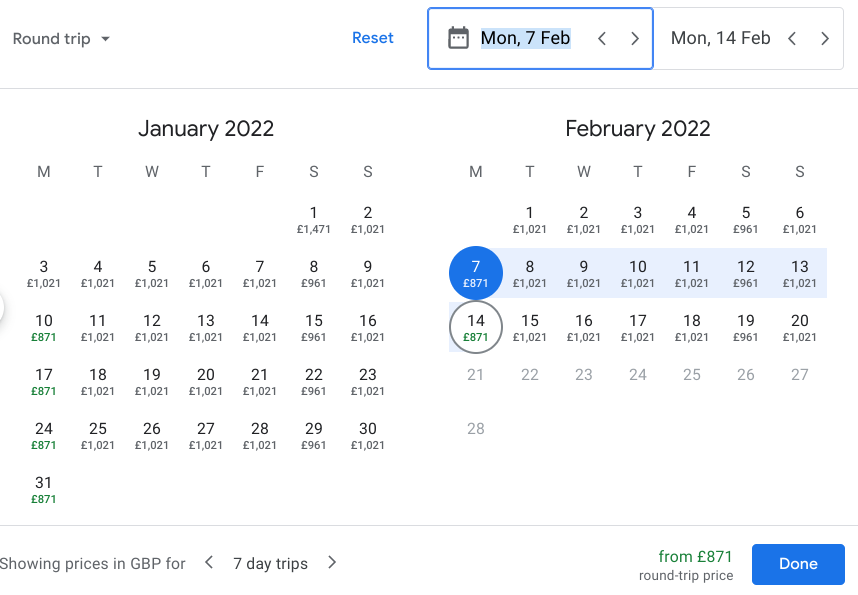Increase trip length with right chevron
The height and width of the screenshot is (595, 858).
click(x=332, y=563)
